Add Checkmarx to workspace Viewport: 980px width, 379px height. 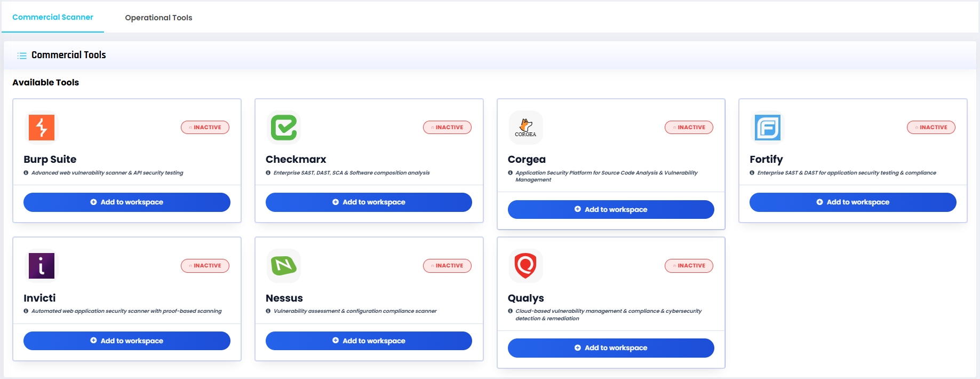point(369,202)
